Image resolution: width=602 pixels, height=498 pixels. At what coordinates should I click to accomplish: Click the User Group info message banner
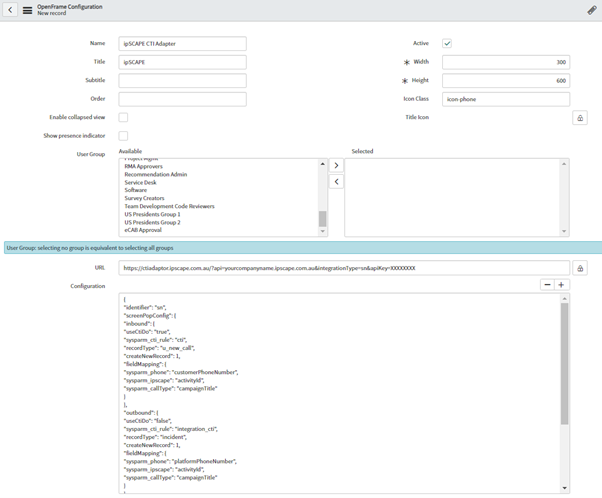click(303, 248)
